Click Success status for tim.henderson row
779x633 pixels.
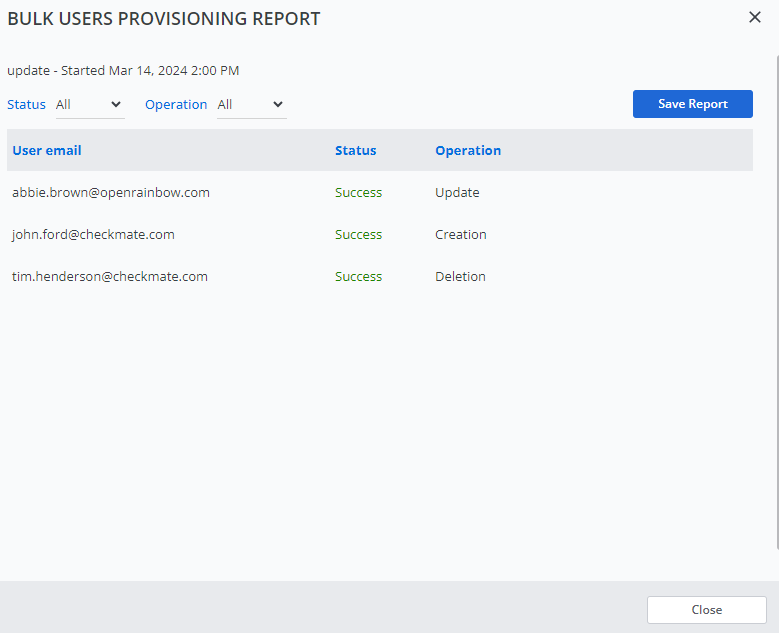(358, 277)
